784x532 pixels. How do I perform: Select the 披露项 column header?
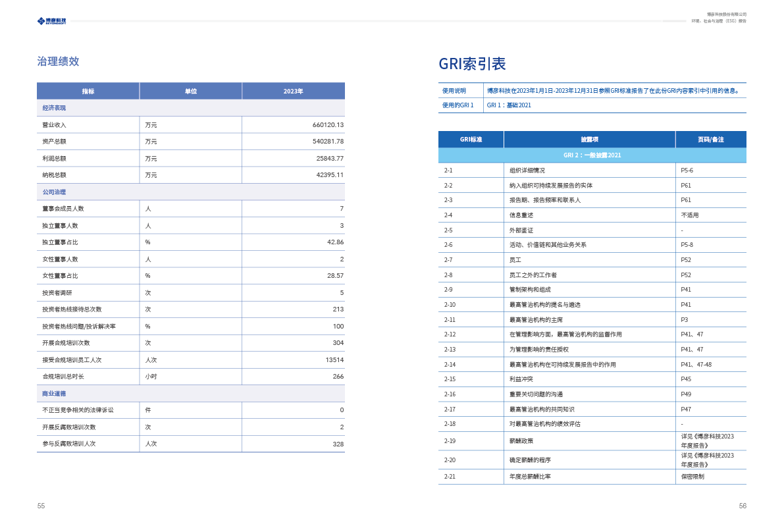pyautogui.click(x=589, y=140)
